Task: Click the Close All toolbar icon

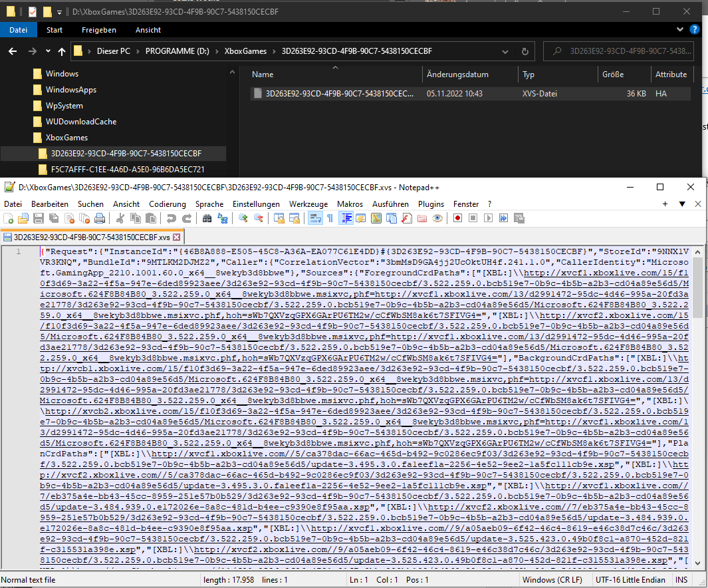Action: pos(84,219)
